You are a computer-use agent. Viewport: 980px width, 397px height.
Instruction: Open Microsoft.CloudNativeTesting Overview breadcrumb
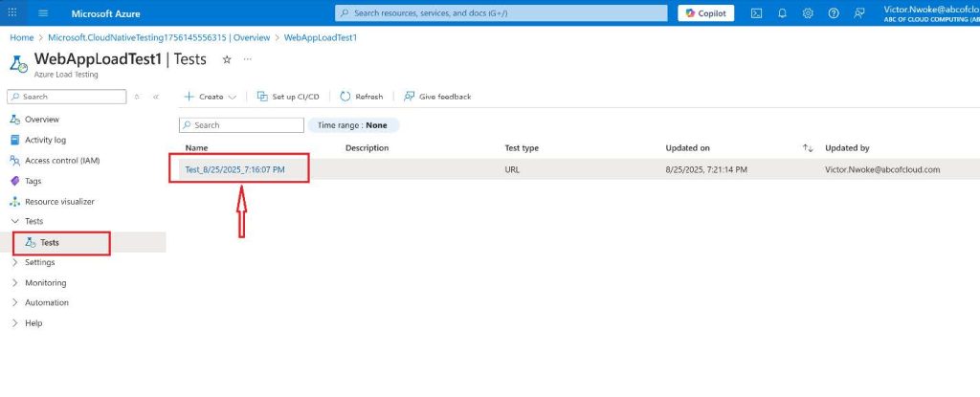click(159, 37)
